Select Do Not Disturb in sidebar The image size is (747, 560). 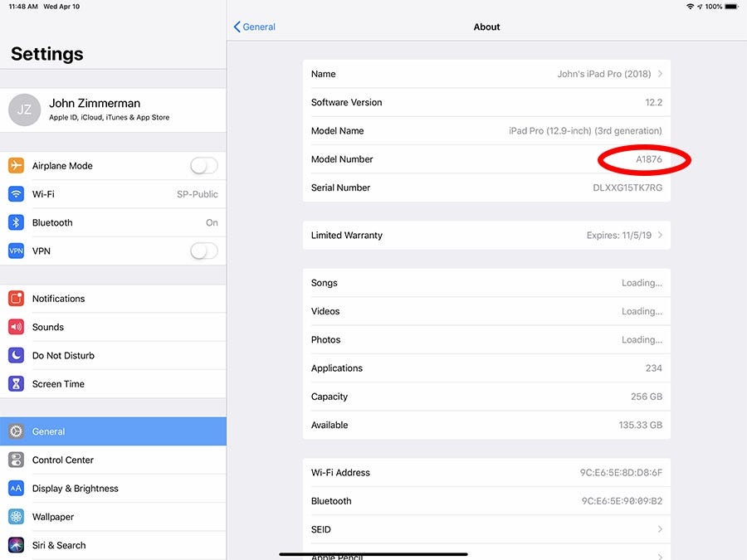coord(113,355)
